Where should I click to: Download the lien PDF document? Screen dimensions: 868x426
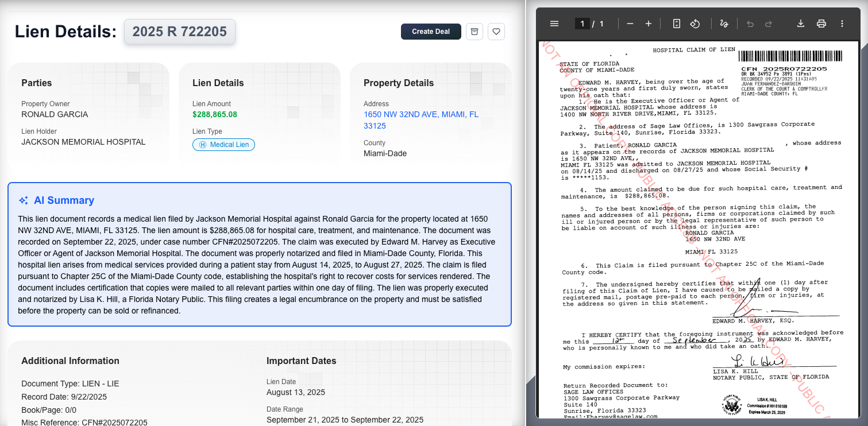(x=801, y=24)
